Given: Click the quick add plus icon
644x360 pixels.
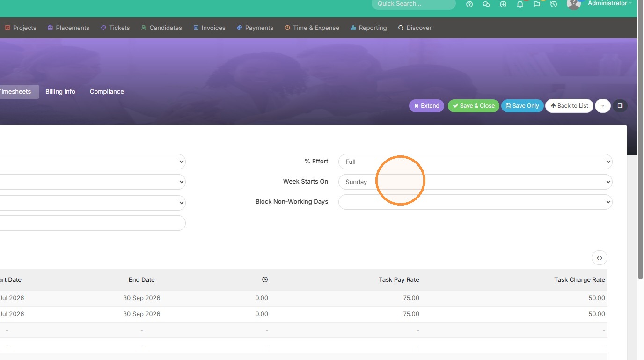Looking at the screenshot, I should point(503,4).
